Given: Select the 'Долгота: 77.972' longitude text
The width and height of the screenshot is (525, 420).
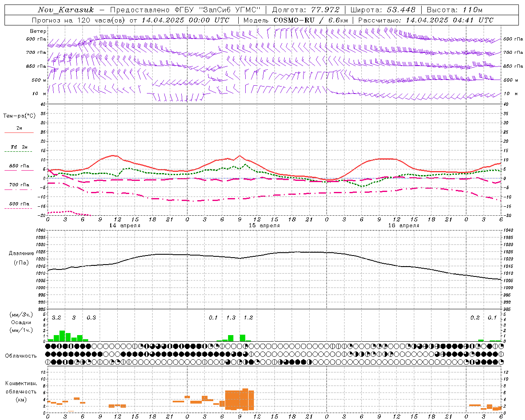Looking at the screenshot, I should pyautogui.click(x=306, y=10).
